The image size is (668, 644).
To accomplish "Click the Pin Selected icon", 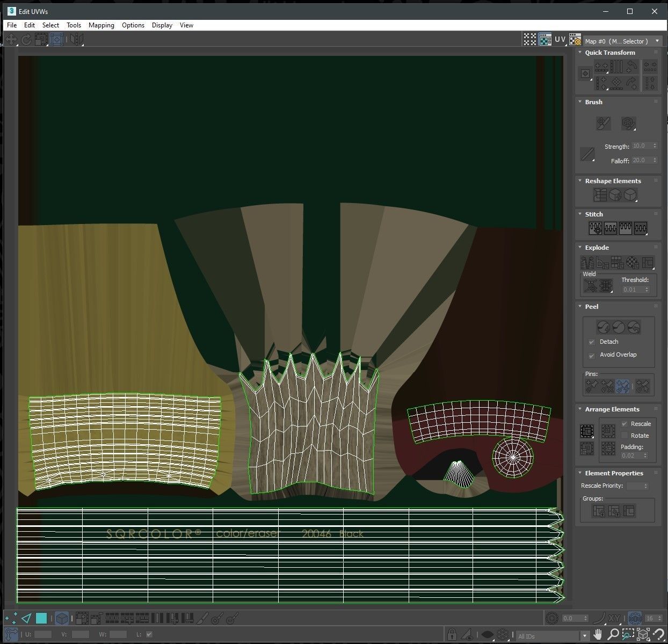I will (x=592, y=386).
